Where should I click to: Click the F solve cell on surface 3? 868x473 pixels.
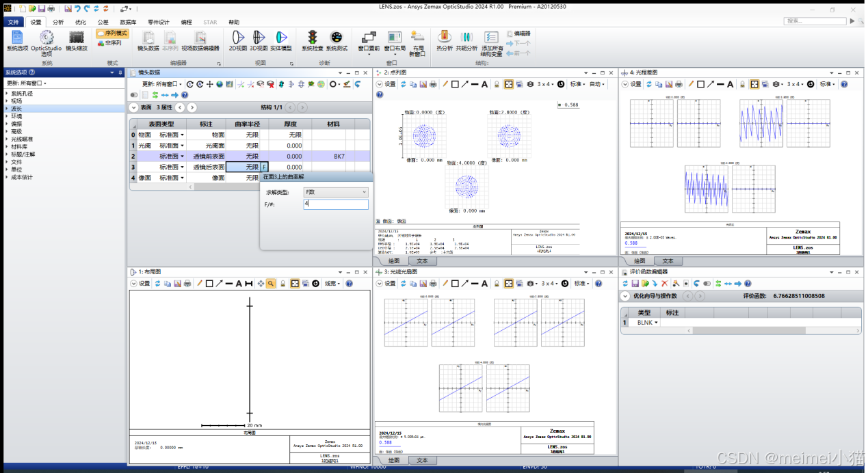(265, 167)
